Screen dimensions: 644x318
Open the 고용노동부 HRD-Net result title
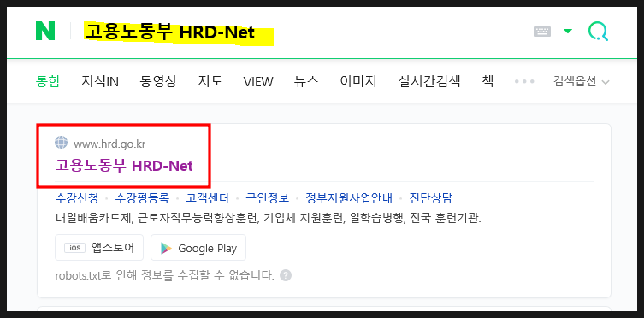124,166
